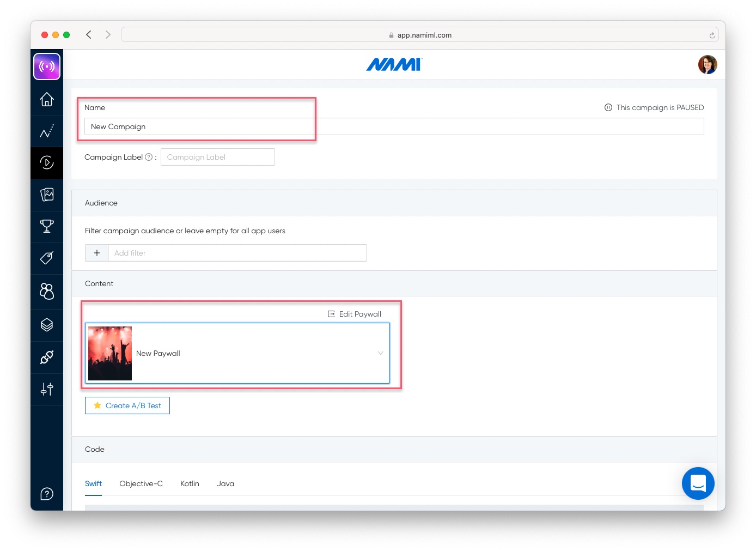Screen dimensions: 756x551
Task: Click the browser back arrow
Action: coord(89,35)
